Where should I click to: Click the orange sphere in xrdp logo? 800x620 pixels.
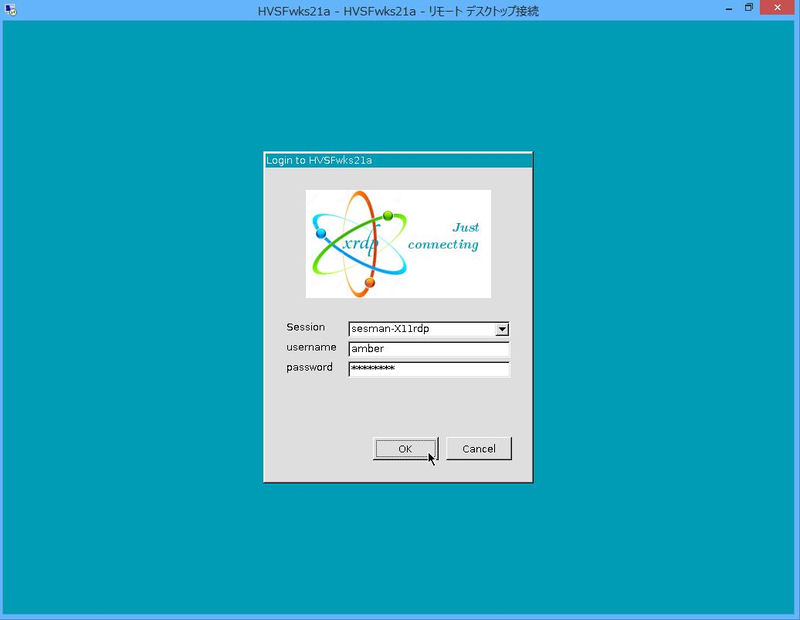tap(370, 283)
